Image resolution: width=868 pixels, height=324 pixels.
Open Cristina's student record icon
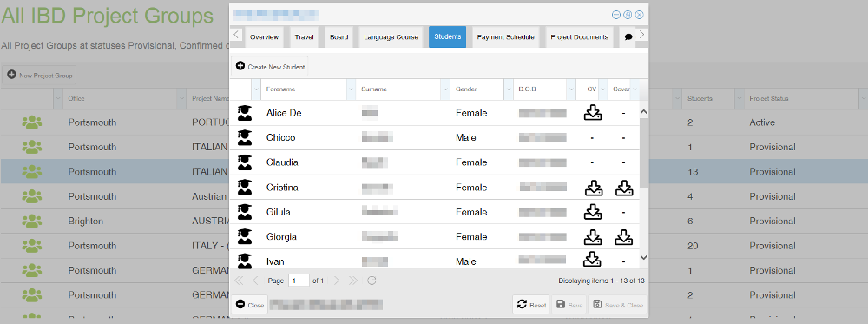(244, 188)
